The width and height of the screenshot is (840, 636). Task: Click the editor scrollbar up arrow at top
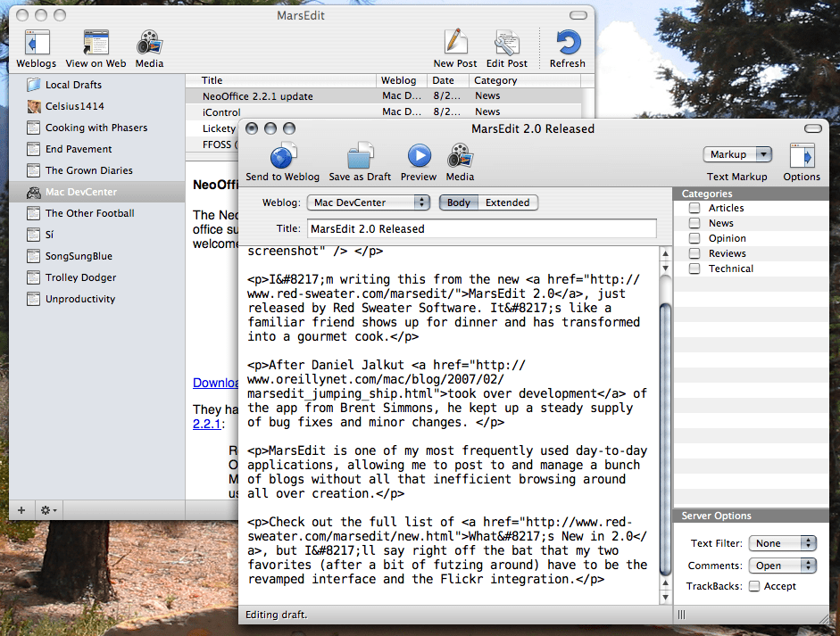(665, 253)
